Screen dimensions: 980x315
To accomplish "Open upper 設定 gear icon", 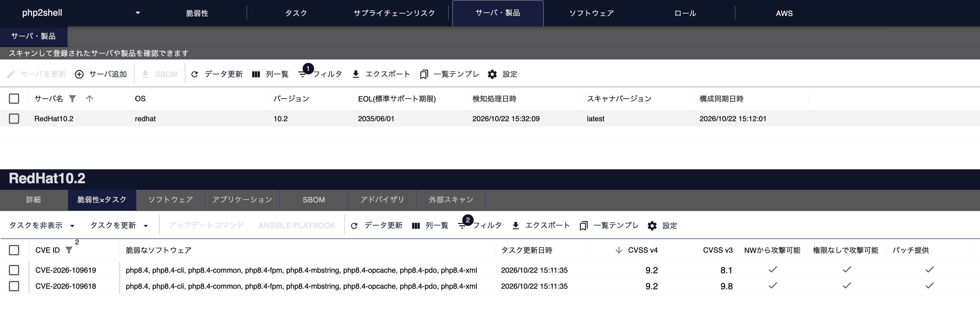I will point(492,74).
